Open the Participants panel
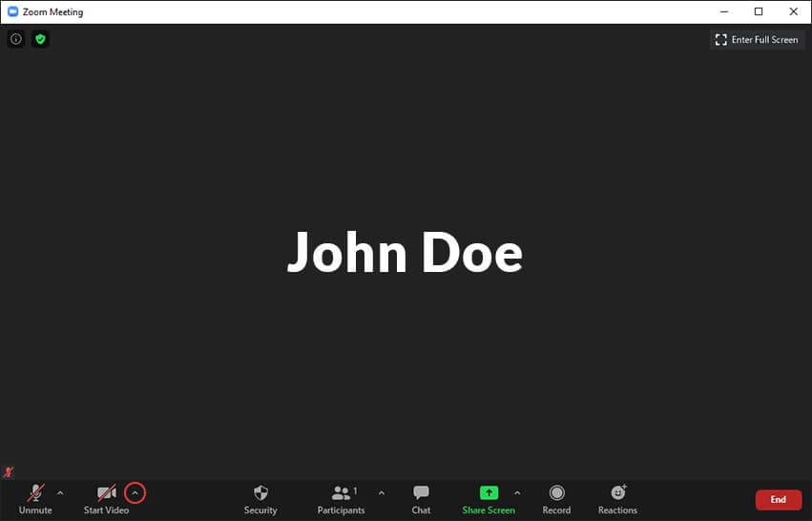The height and width of the screenshot is (521, 812). tap(342, 499)
